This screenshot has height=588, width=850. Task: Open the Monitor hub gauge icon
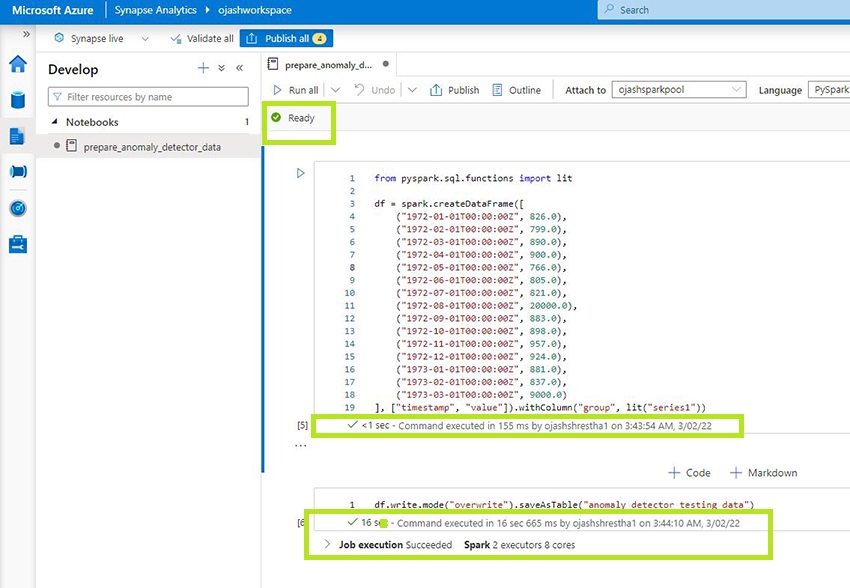pyautogui.click(x=17, y=208)
